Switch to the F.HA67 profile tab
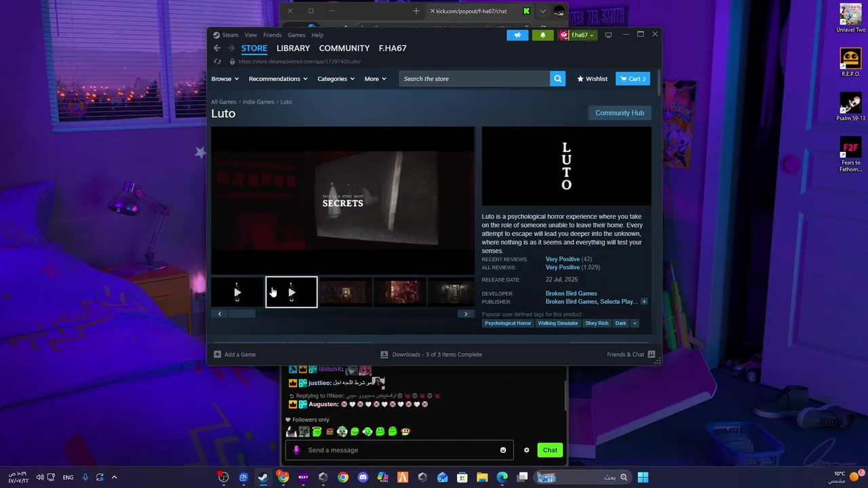 393,48
